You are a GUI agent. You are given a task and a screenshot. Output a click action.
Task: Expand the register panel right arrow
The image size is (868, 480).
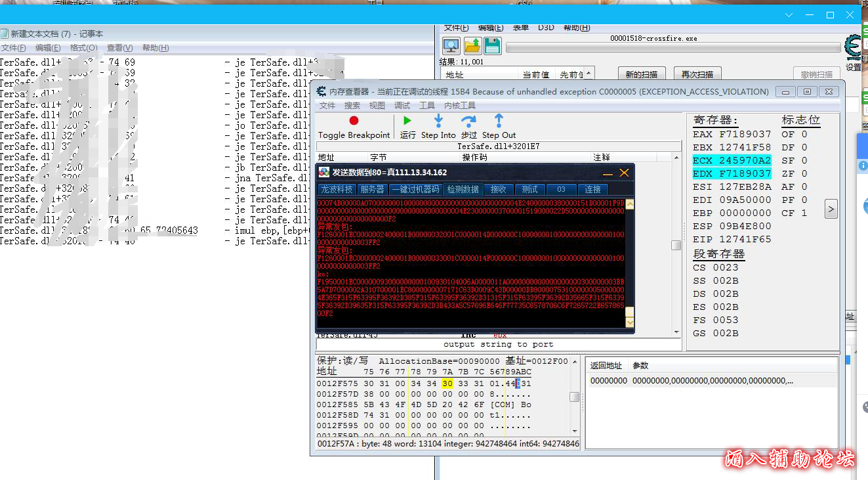point(831,209)
